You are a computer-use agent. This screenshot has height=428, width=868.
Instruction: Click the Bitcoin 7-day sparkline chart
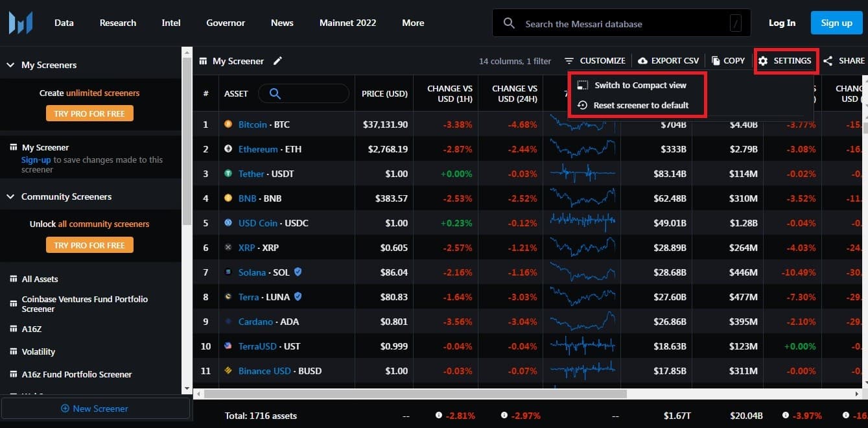[x=582, y=125]
